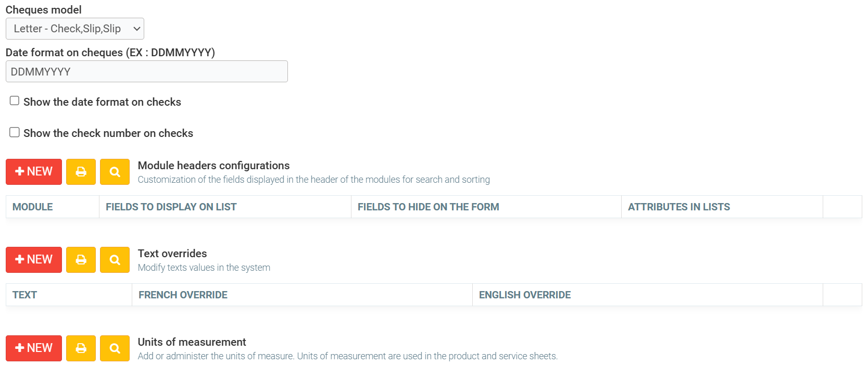Click ATTRIBUTES IN LISTS column header

point(678,207)
